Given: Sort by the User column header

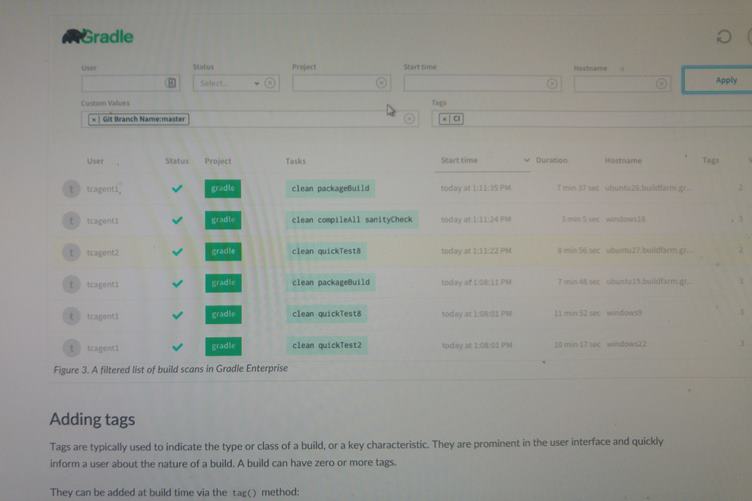Looking at the screenshot, I should point(95,161).
